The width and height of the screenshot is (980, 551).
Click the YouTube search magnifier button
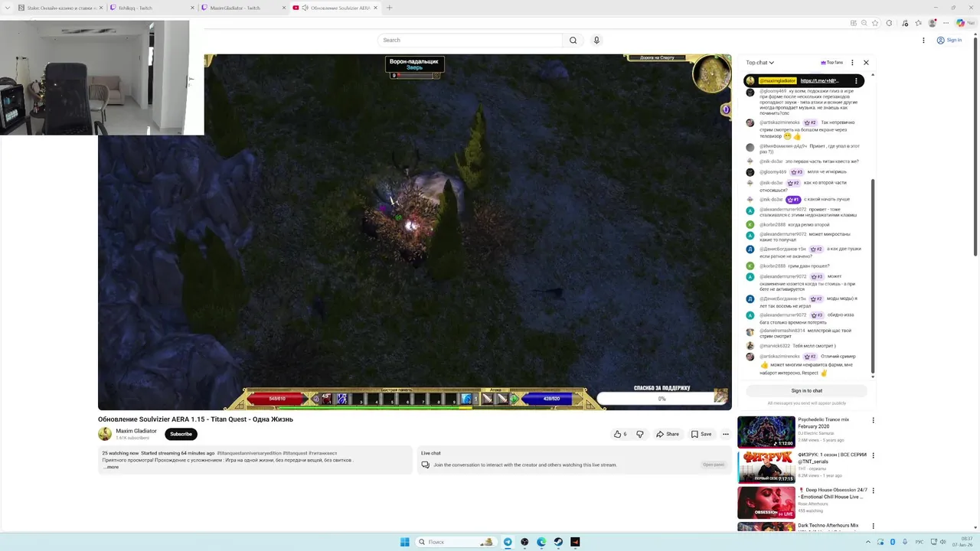(x=573, y=40)
